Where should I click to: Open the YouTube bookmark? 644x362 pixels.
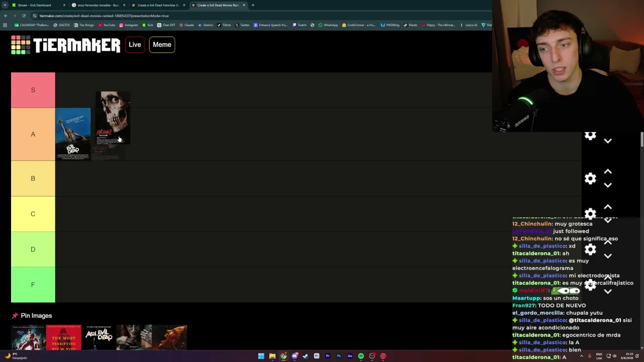(x=107, y=25)
